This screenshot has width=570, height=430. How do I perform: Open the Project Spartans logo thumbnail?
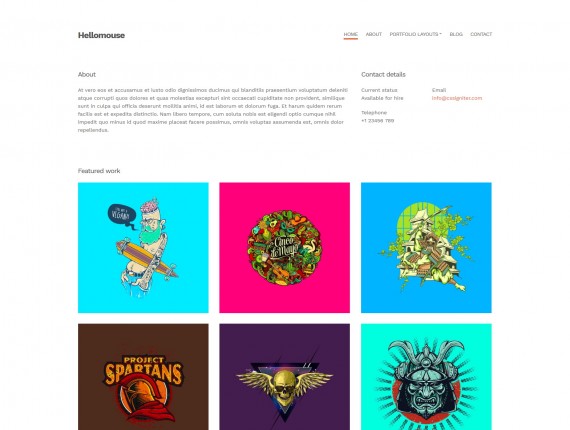pos(143,377)
